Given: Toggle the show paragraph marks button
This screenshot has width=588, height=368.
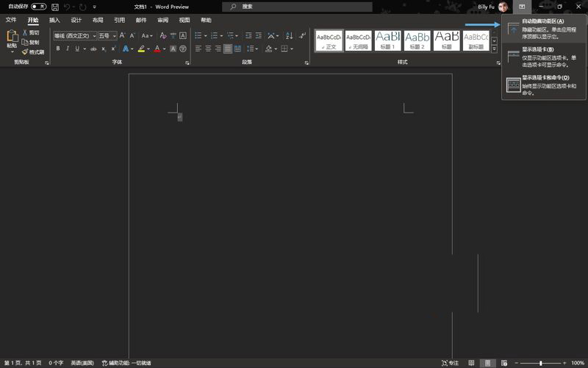Looking at the screenshot, I should click(x=302, y=35).
